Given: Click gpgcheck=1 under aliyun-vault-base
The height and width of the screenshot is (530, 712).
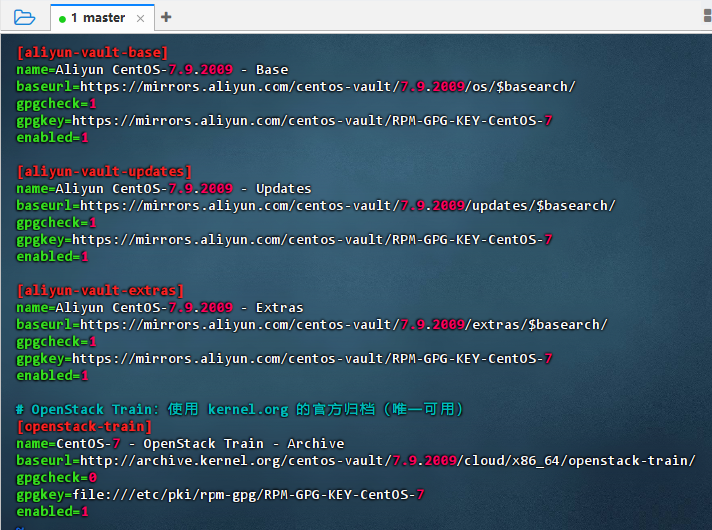Looking at the screenshot, I should pyautogui.click(x=56, y=104).
